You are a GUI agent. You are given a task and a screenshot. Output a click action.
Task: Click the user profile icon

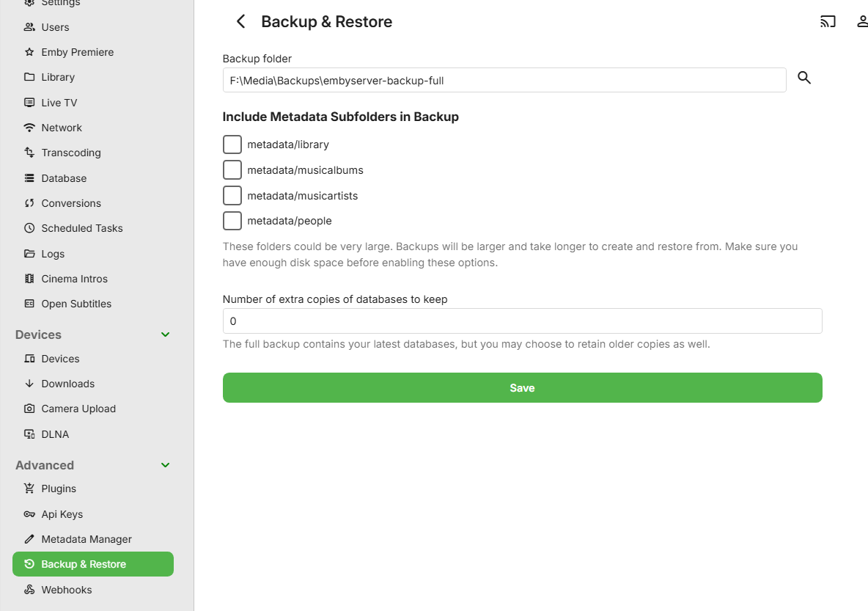point(862,22)
